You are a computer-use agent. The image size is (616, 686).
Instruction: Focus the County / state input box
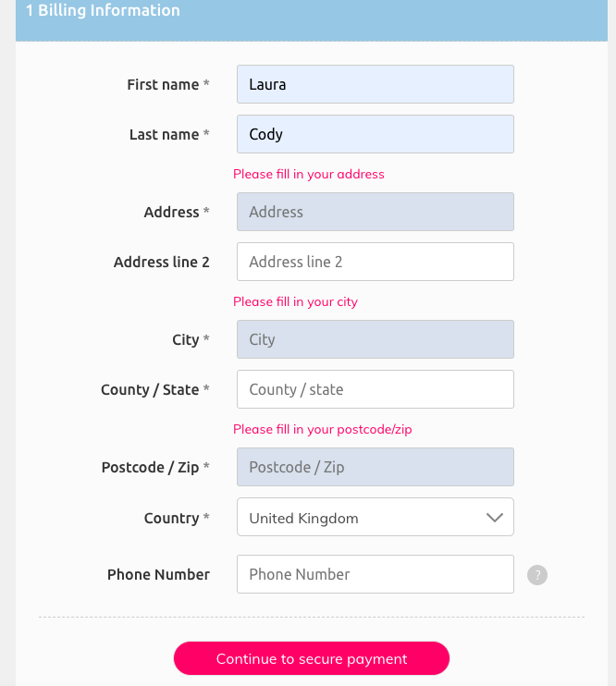[375, 389]
